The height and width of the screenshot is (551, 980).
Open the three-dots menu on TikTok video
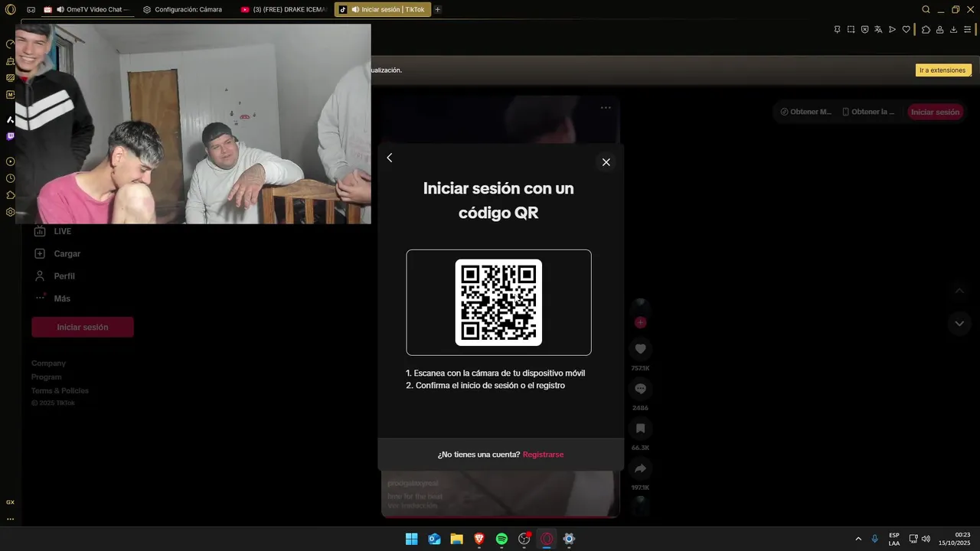pos(606,107)
